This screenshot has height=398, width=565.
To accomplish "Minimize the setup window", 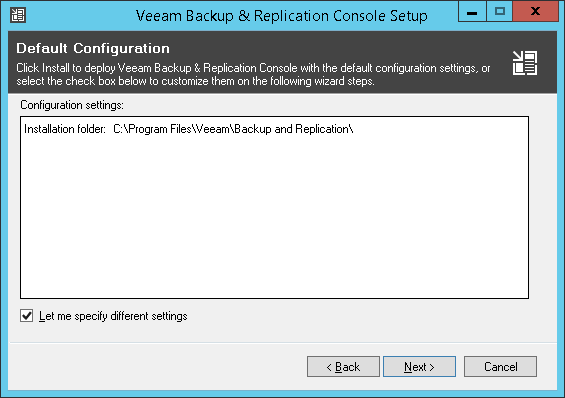I will [472, 12].
